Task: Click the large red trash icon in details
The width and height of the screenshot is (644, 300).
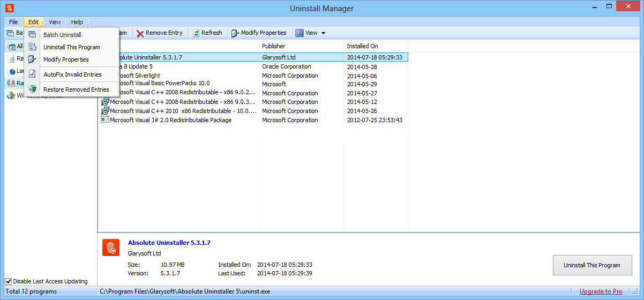Action: click(x=111, y=247)
